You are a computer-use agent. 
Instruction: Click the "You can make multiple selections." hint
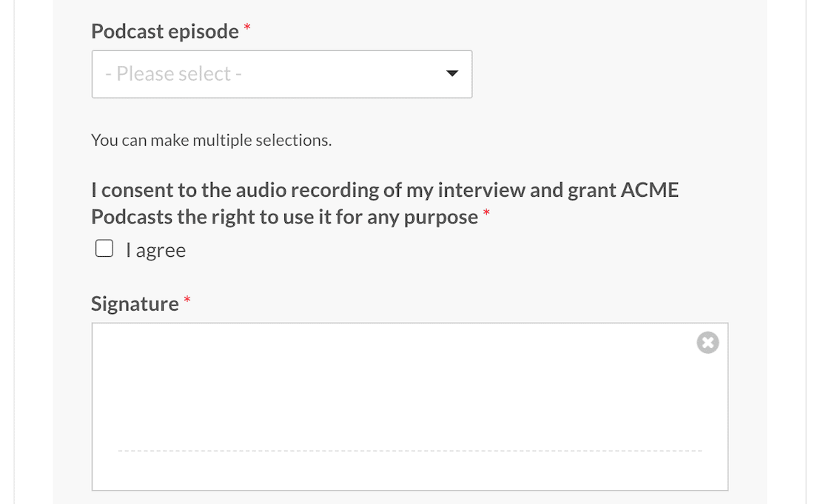pyautogui.click(x=211, y=140)
